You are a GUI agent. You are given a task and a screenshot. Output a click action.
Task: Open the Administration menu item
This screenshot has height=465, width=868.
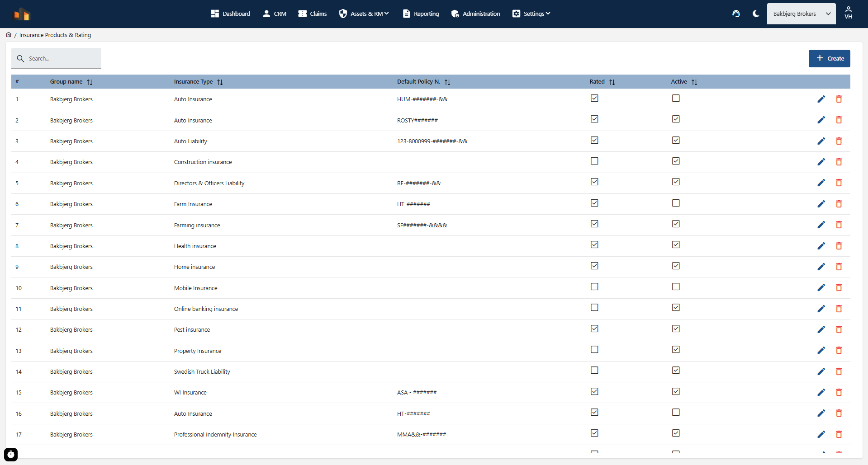point(475,14)
